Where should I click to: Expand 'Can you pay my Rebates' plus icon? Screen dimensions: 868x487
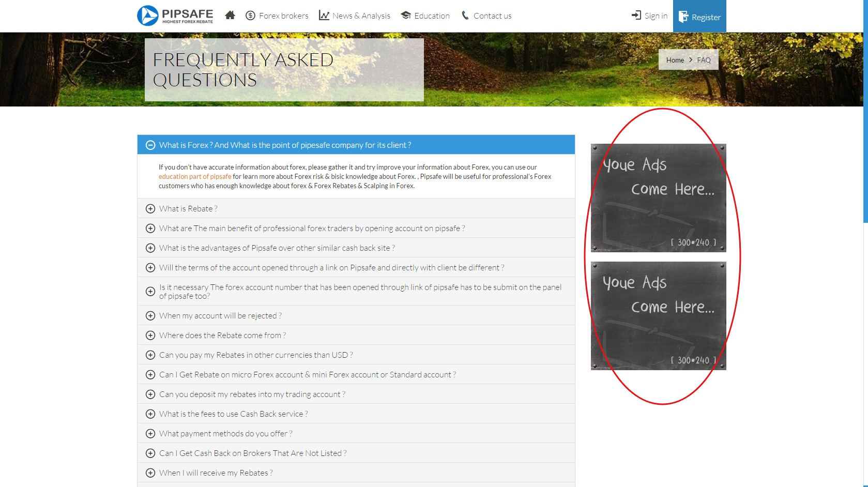click(150, 355)
